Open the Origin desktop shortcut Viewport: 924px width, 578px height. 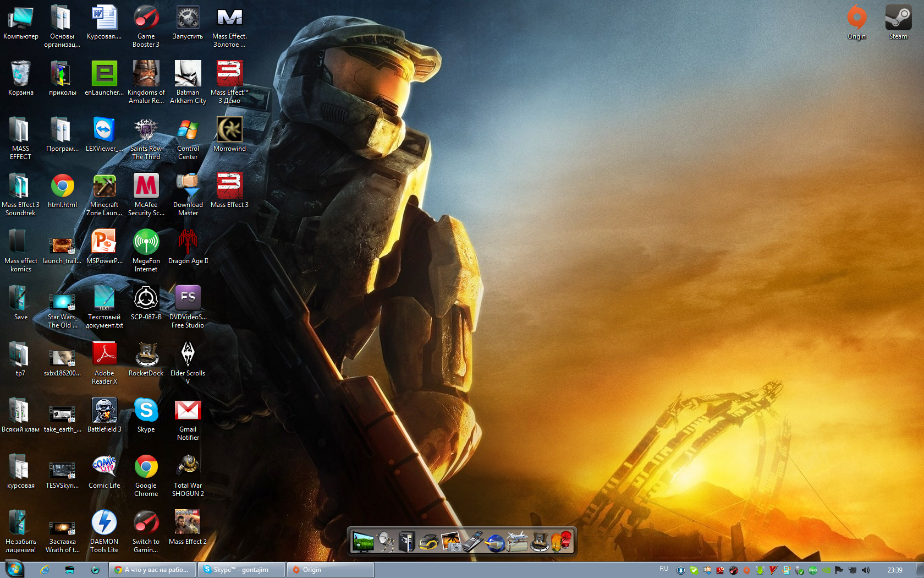856,22
